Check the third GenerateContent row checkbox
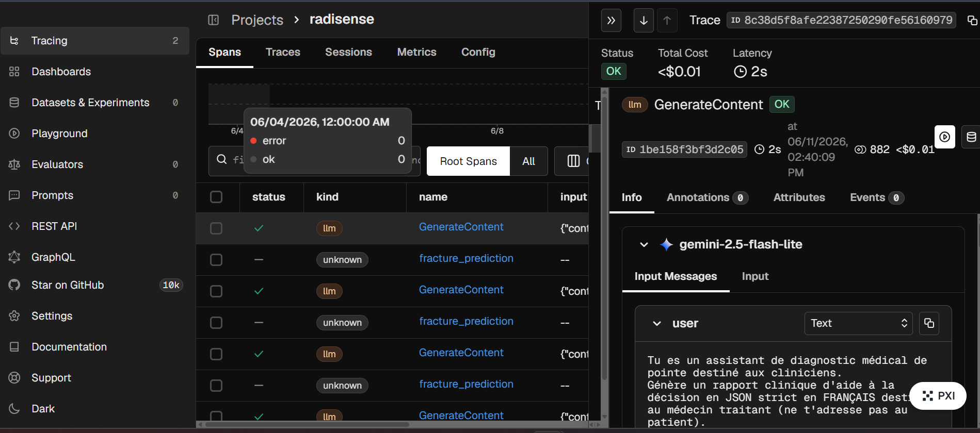This screenshot has width=980, height=433. point(216,354)
